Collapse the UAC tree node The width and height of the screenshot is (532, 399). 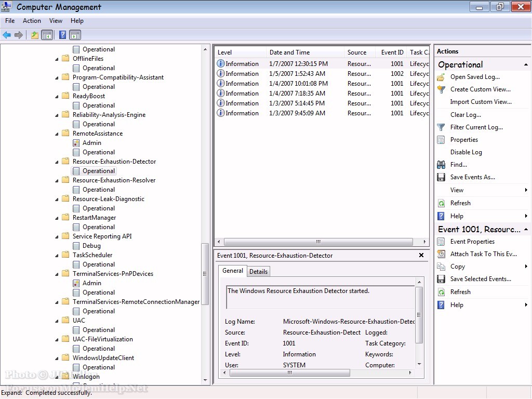pyautogui.click(x=57, y=321)
